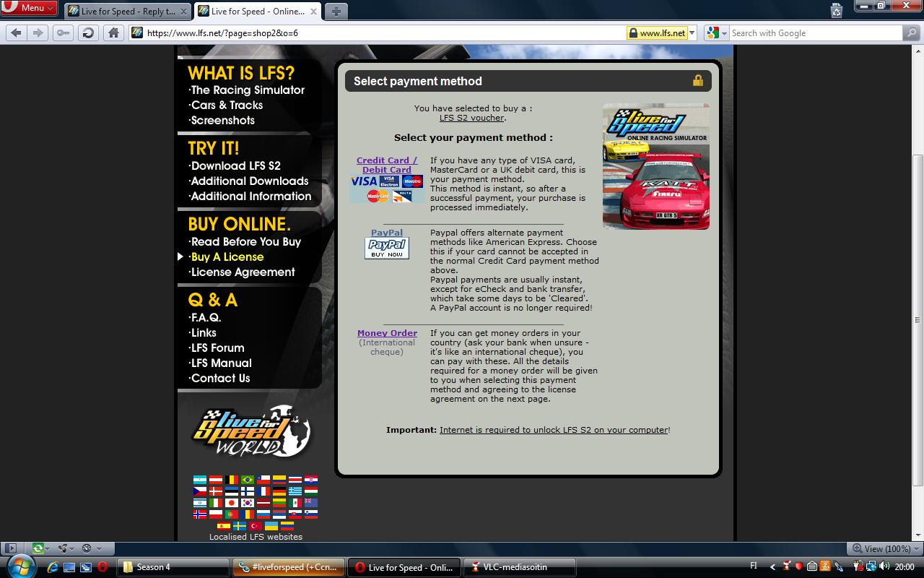Choose the Japanese flag localised site
This screenshot has height=578, width=924.
click(x=232, y=502)
